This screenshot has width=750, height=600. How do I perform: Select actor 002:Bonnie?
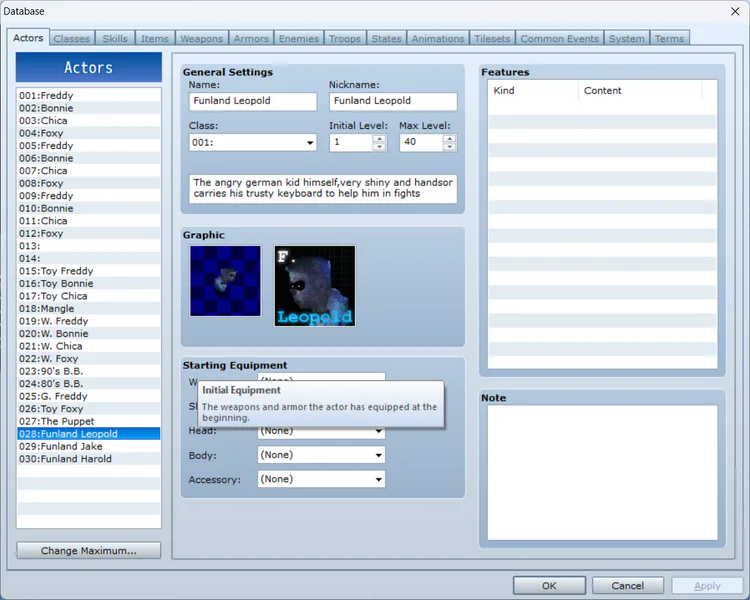[88, 108]
